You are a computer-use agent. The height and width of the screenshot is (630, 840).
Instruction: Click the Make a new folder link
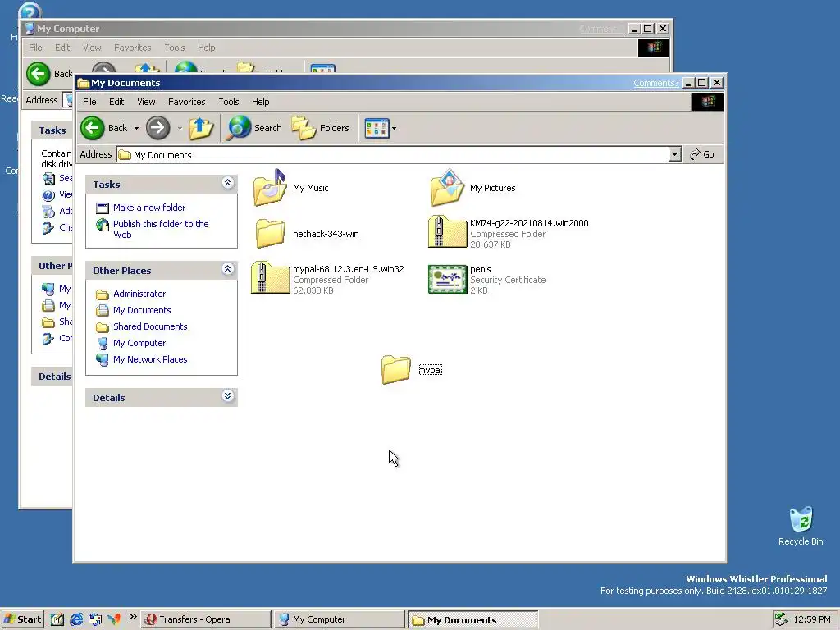pos(149,208)
